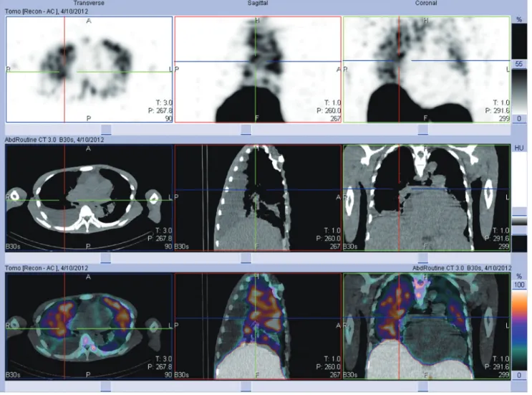532x395 pixels.
Task: Click the slice slider thumb under fused sagittal view
Action: pyautogui.click(x=246, y=386)
